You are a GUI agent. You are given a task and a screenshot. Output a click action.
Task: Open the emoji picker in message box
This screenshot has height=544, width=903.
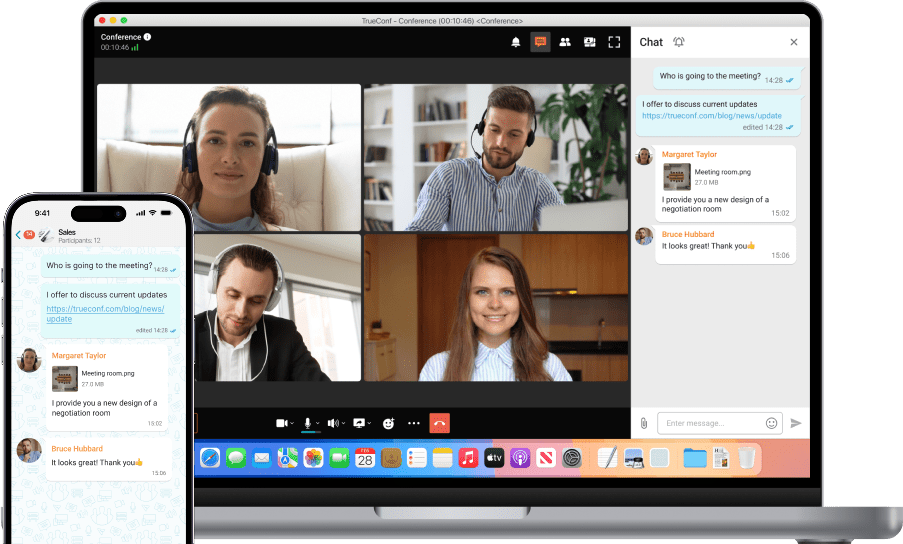coord(771,423)
